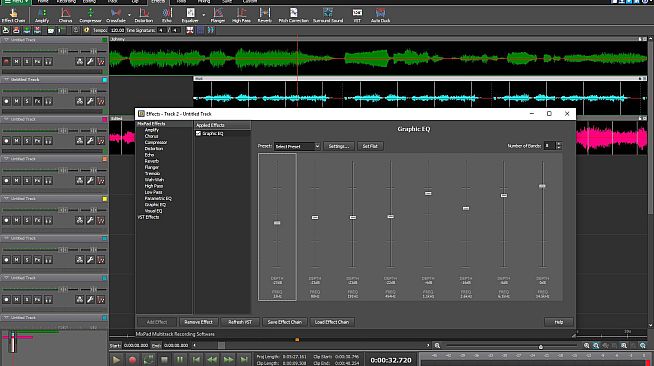Select Reverb in the effects list
The image size is (654, 366).
pos(152,161)
